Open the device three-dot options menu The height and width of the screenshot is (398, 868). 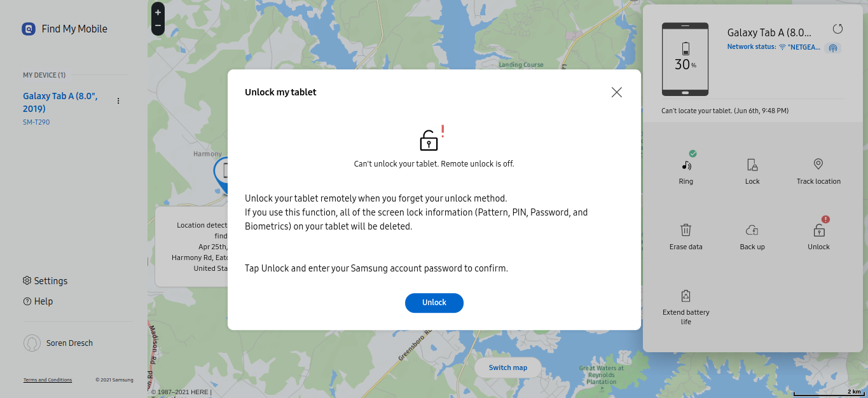(118, 101)
